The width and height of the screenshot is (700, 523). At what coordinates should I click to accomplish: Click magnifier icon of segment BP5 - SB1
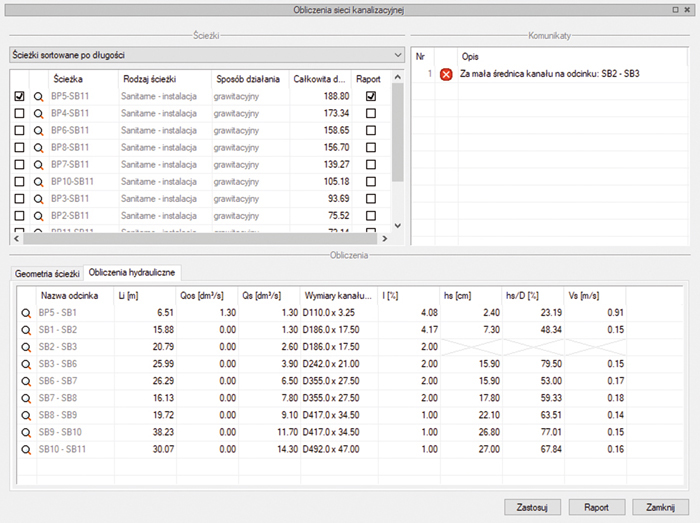click(x=26, y=313)
